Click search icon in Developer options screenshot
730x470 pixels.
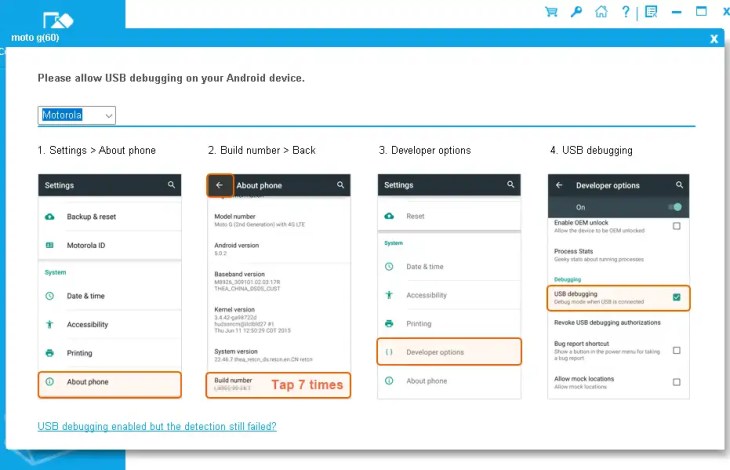(x=679, y=185)
